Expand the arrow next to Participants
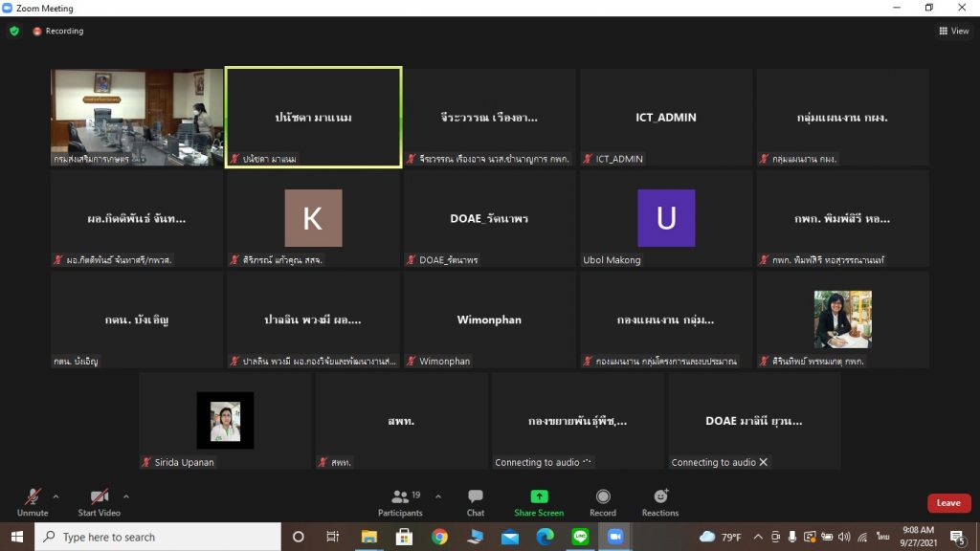This screenshot has height=551, width=980. click(x=438, y=496)
